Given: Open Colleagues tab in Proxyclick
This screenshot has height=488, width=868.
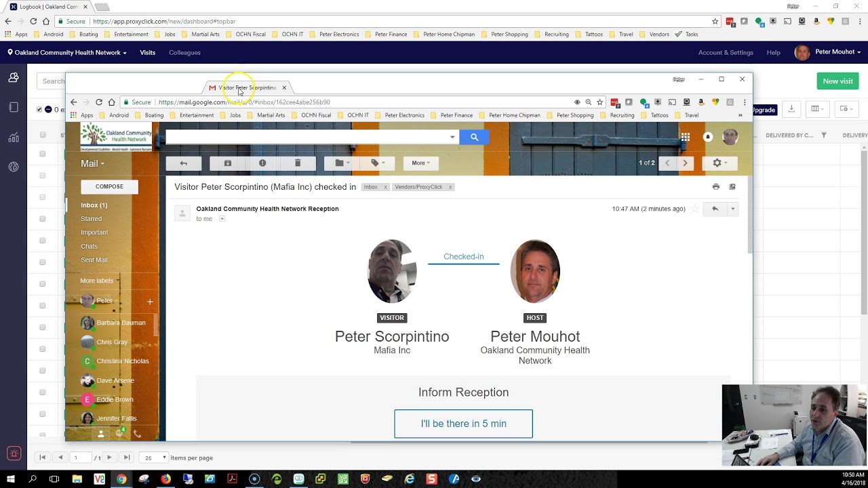Looking at the screenshot, I should coord(184,52).
